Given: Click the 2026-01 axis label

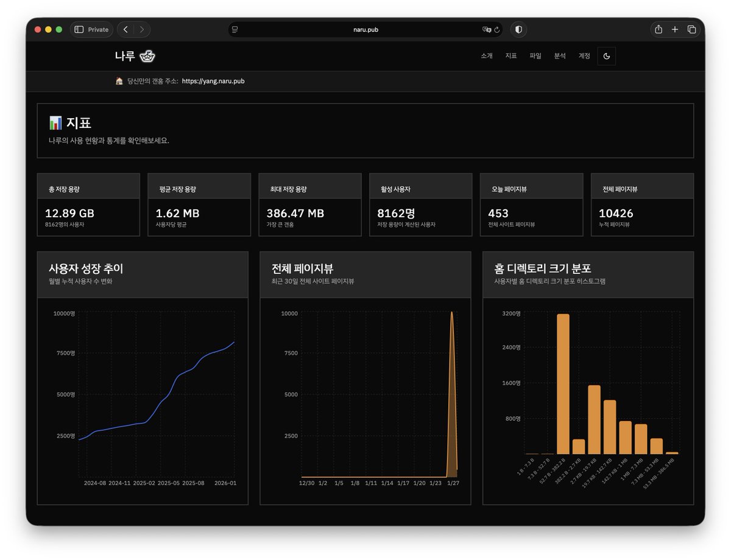Looking at the screenshot, I should pos(225,483).
